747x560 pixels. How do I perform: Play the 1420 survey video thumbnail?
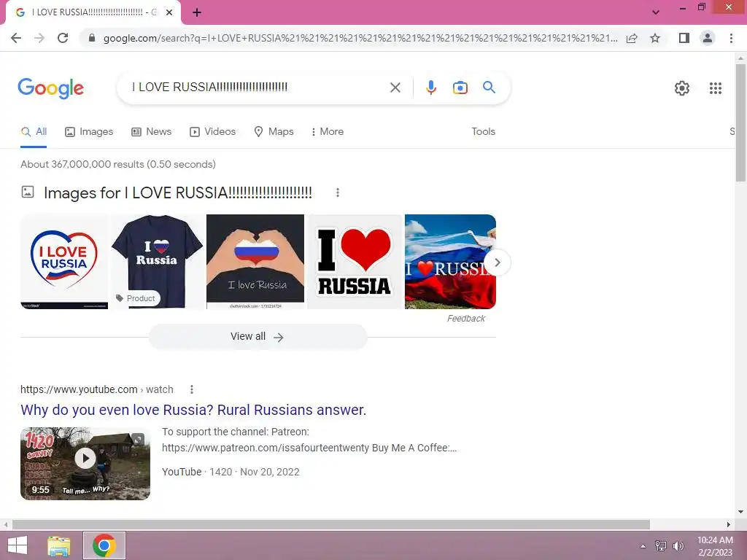[85, 463]
